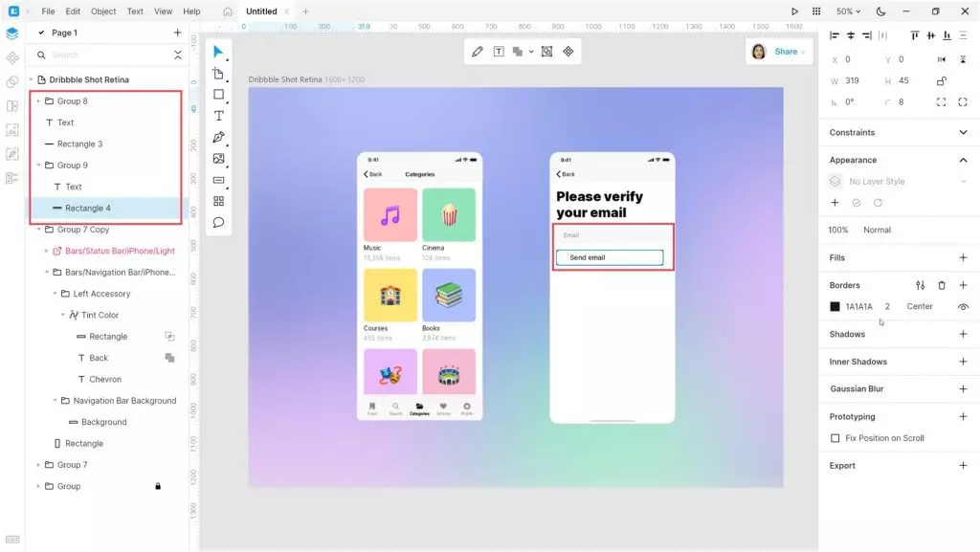Open the grid components tool
Viewport: 980px width, 552px height.
click(x=218, y=201)
